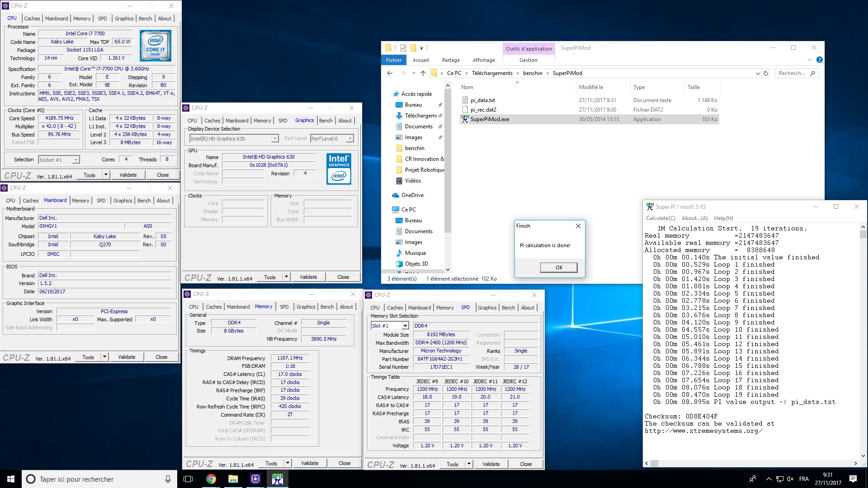Open the Affichage ribbon tab in Explorer
The image size is (868, 488).
click(484, 60)
